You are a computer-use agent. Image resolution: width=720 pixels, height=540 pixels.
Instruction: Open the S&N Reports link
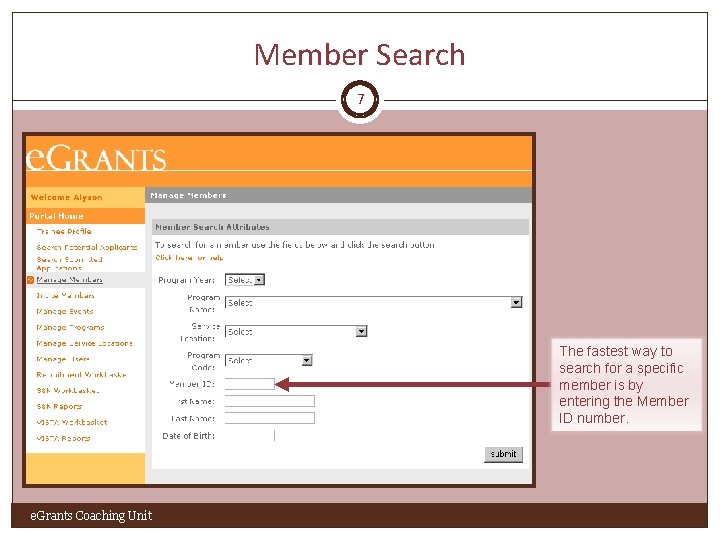(x=59, y=406)
